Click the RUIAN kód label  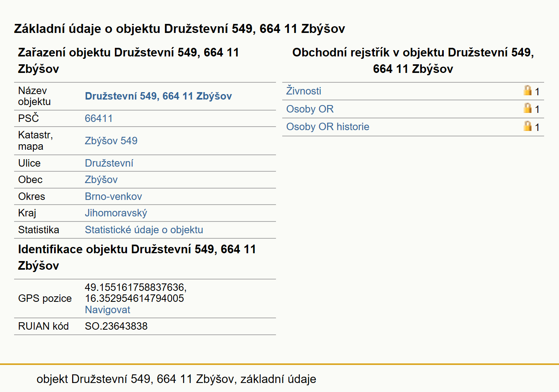(x=44, y=326)
